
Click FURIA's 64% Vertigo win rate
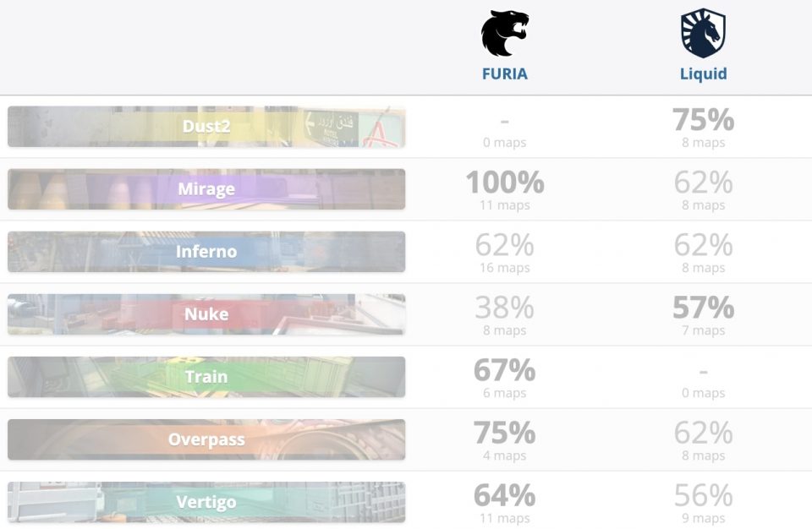(x=504, y=495)
